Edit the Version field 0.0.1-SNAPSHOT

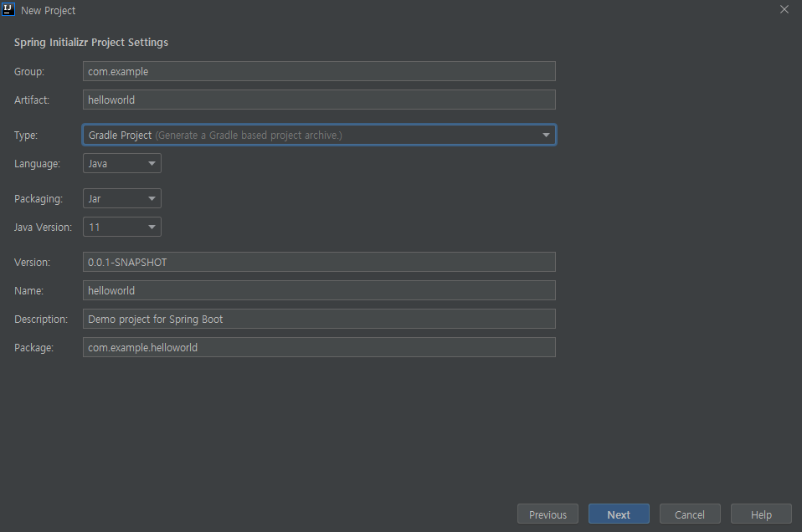[x=319, y=262]
